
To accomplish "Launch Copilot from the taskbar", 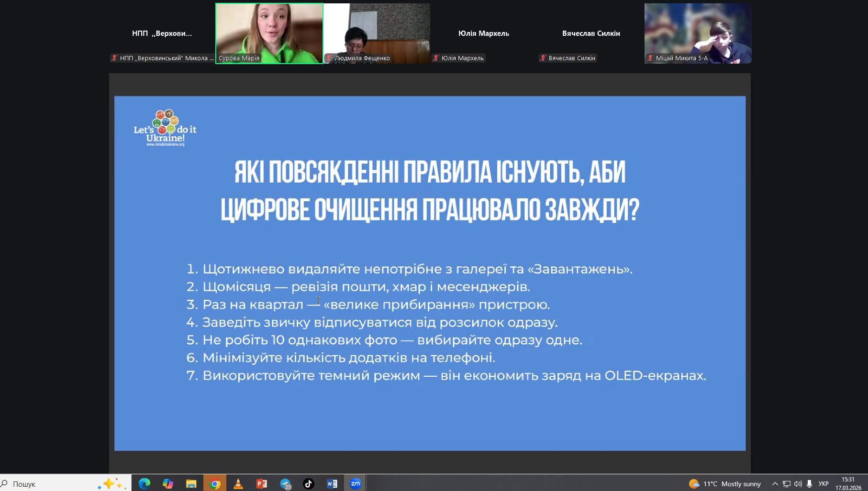I will point(167,484).
